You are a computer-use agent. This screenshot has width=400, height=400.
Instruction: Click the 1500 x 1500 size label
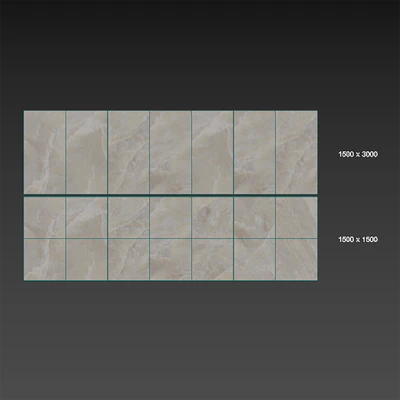[358, 239]
